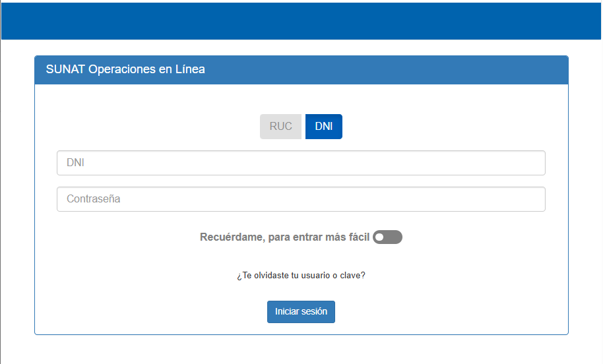Image resolution: width=603 pixels, height=364 pixels.
Task: Click the 'Recuérdame, para entrar más fácil' label
Action: (x=284, y=237)
